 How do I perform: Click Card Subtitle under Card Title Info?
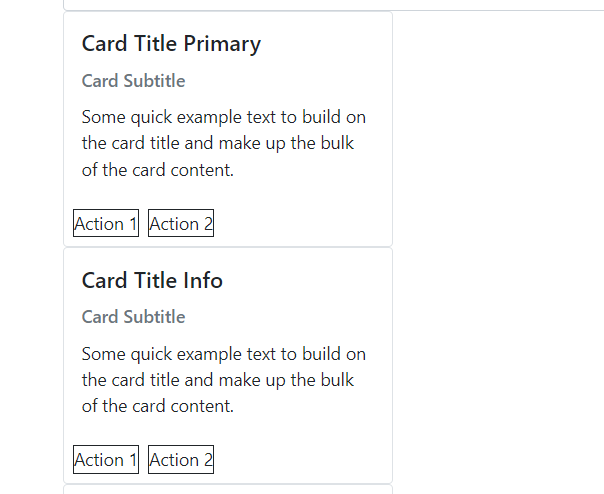click(x=133, y=317)
